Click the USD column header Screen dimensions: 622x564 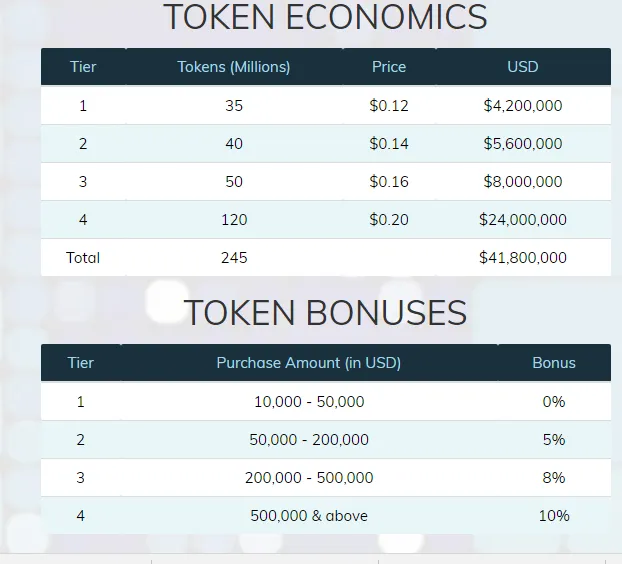[x=523, y=67]
